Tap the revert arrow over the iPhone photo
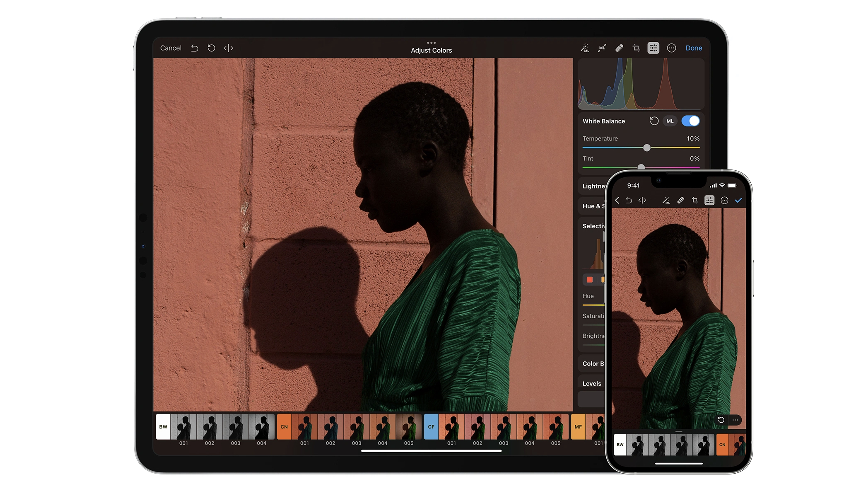The image size is (868, 496). [721, 420]
